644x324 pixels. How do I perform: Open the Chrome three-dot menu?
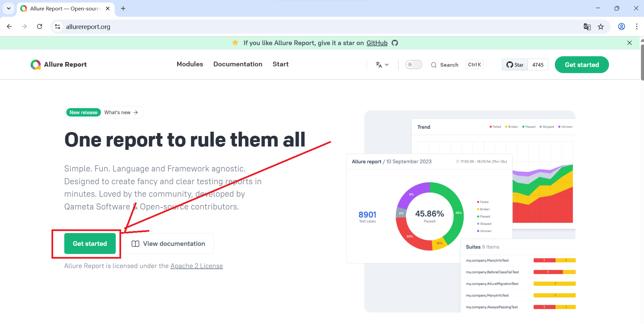point(637,27)
